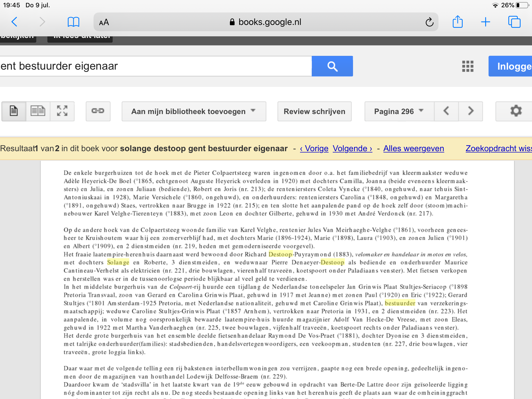Screen dimensions: 532x399
Task: Switch to single page view
Action: (14, 111)
